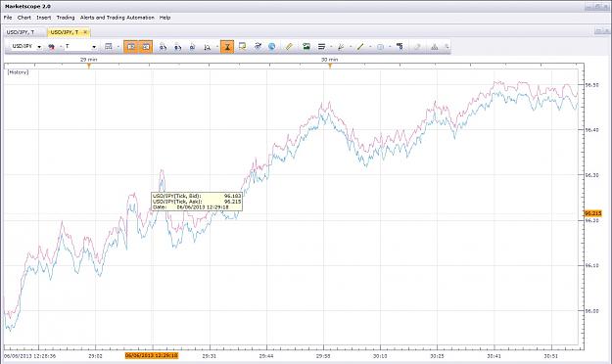Close the active USD/JPY, T tab
The height and width of the screenshot is (364, 612).
(x=85, y=32)
